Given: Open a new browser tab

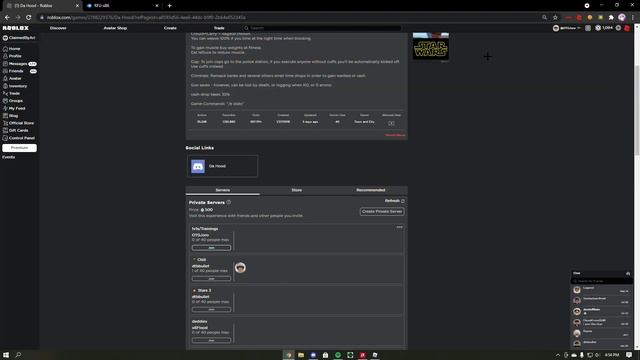Looking at the screenshot, I should click(x=169, y=6).
